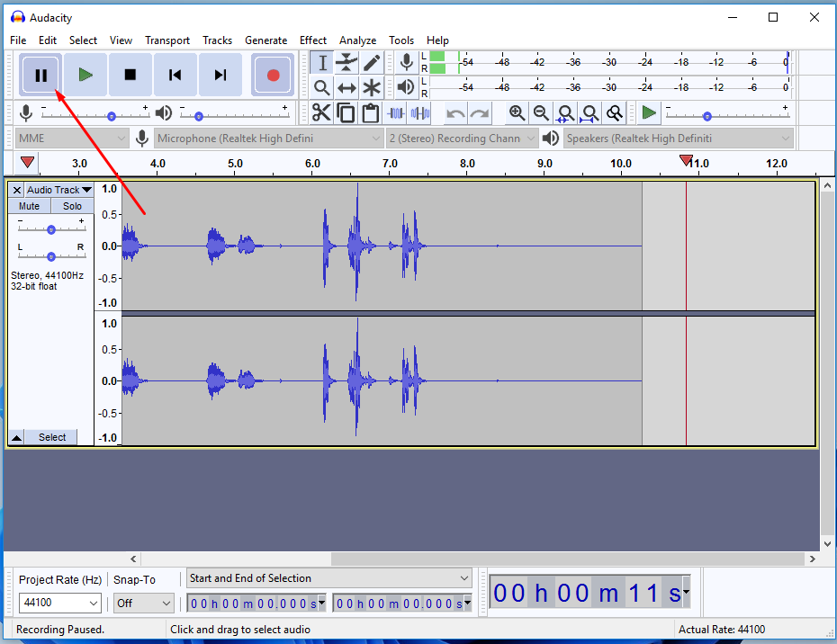Open the Generate menu
This screenshot has width=837, height=644.
click(x=265, y=40)
